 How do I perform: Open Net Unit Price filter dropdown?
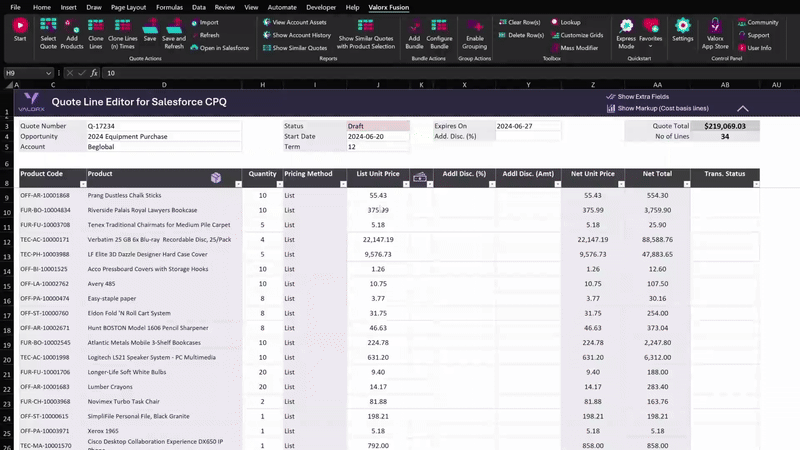(x=621, y=184)
